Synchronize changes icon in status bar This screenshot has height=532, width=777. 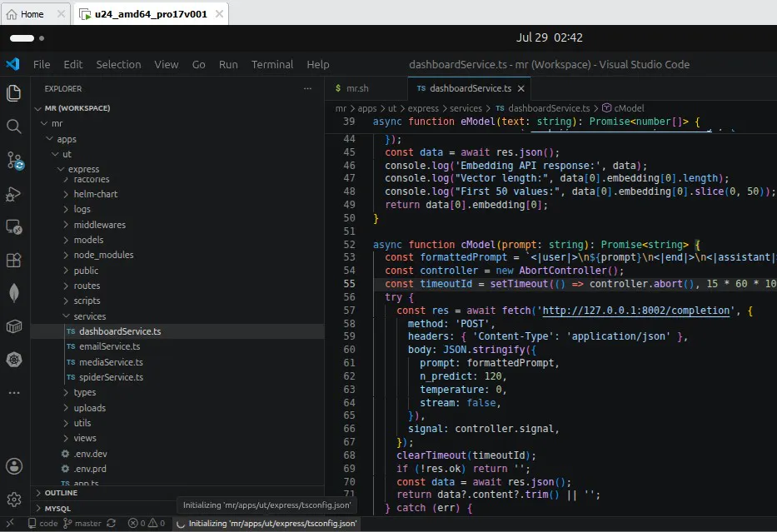point(112,523)
